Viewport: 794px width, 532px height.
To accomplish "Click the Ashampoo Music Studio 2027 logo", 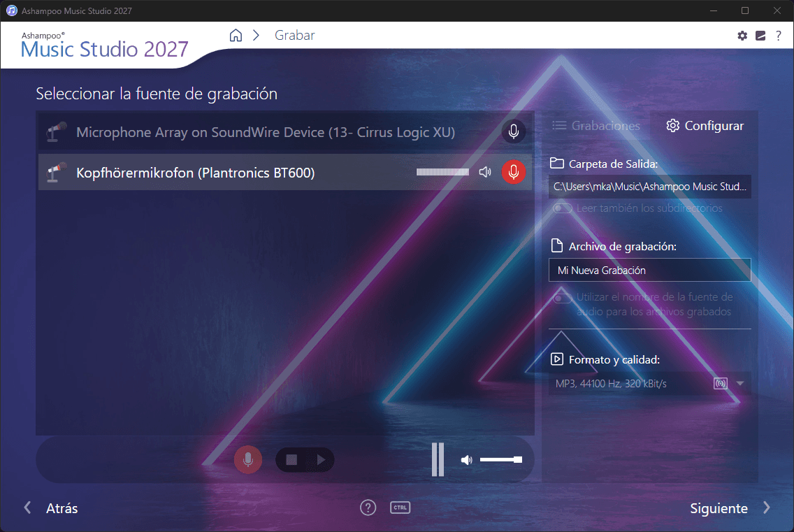I will click(x=104, y=45).
